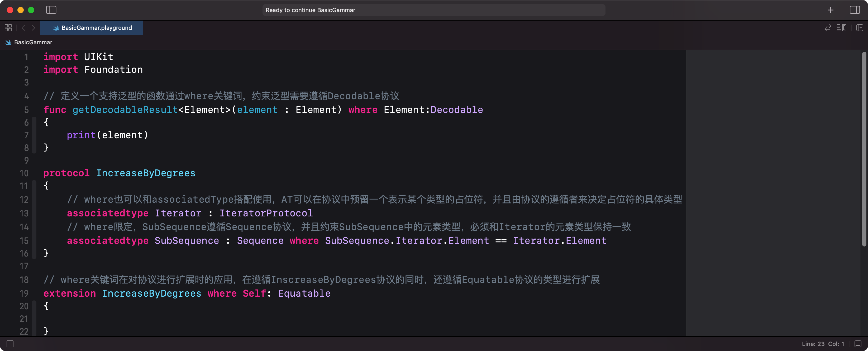Toggle the navigator sidebar icon
The width and height of the screenshot is (868, 351).
click(51, 10)
